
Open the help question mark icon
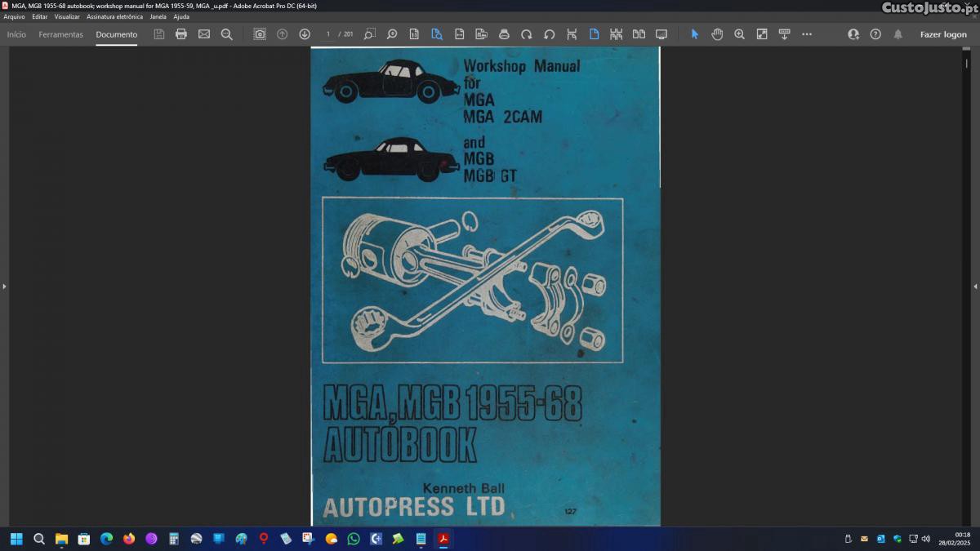pos(875,34)
